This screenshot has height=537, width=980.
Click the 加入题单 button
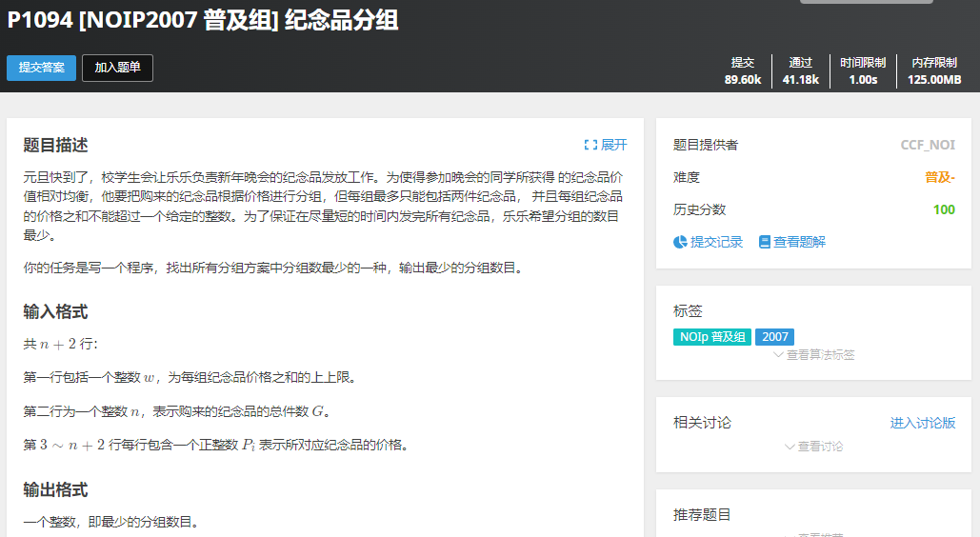tap(117, 68)
